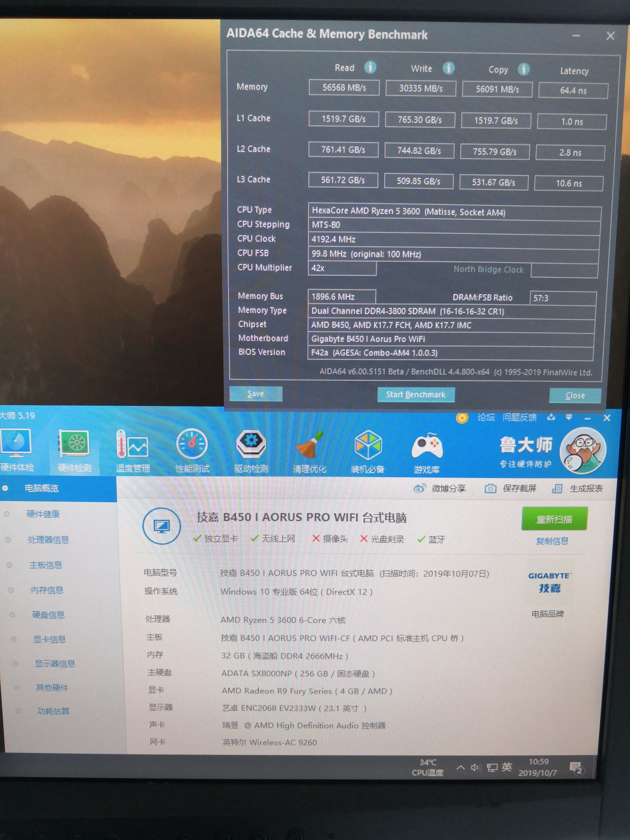Viewport: 630px width, 840px height.
Task: Click the download tray icon in Lu Dashi's title bar
Action: click(x=551, y=418)
